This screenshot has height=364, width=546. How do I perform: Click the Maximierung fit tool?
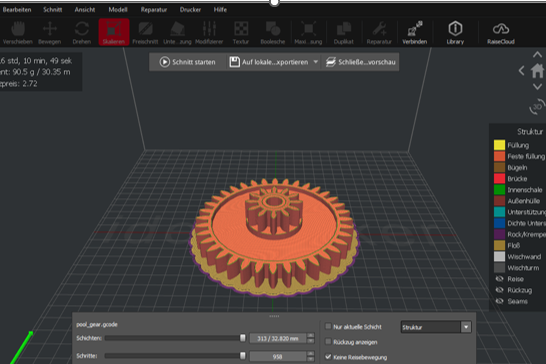click(x=308, y=32)
